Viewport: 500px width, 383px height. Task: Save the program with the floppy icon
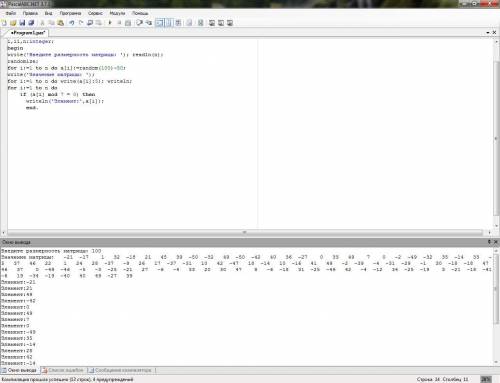click(x=22, y=23)
